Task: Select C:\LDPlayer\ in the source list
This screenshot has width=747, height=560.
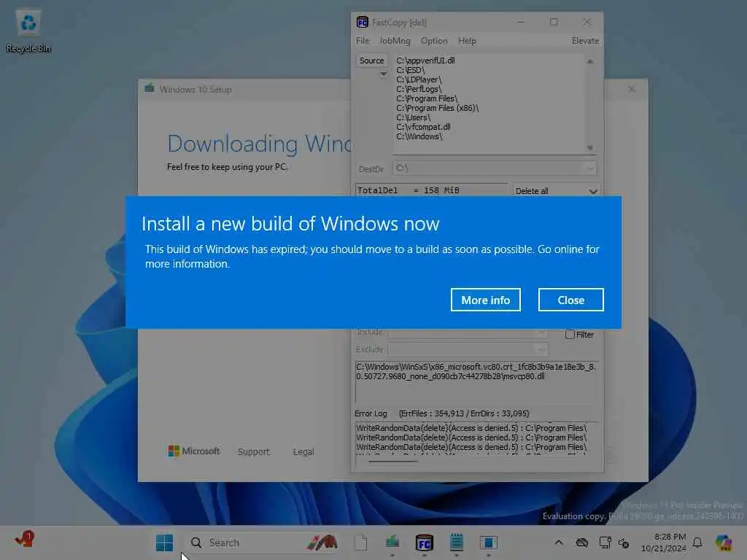Action: tap(419, 79)
